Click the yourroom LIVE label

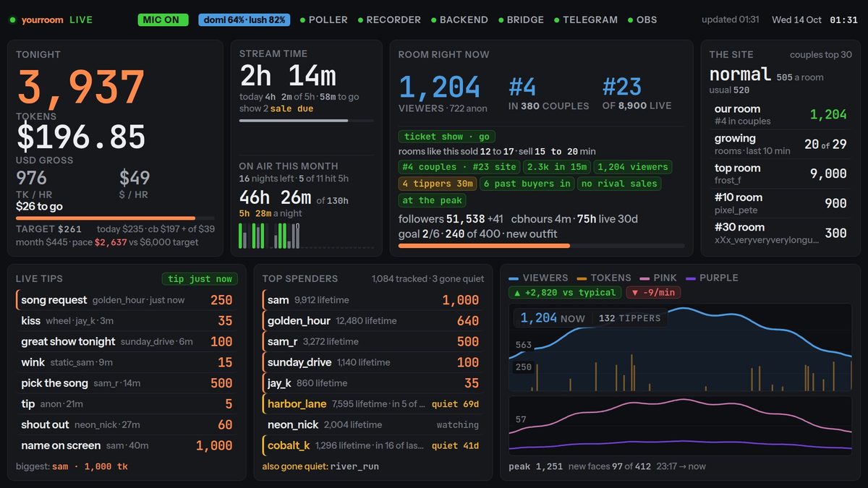51,20
